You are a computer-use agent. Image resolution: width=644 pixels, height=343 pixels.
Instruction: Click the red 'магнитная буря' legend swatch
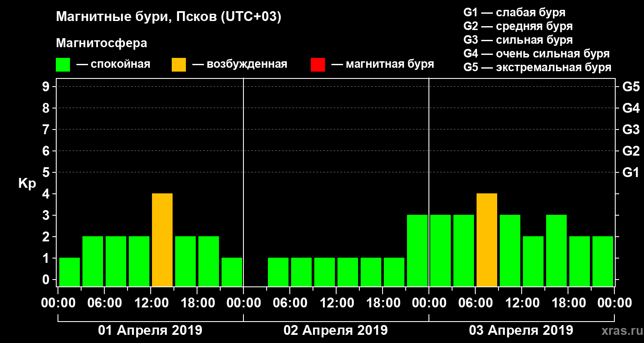pyautogui.click(x=318, y=65)
